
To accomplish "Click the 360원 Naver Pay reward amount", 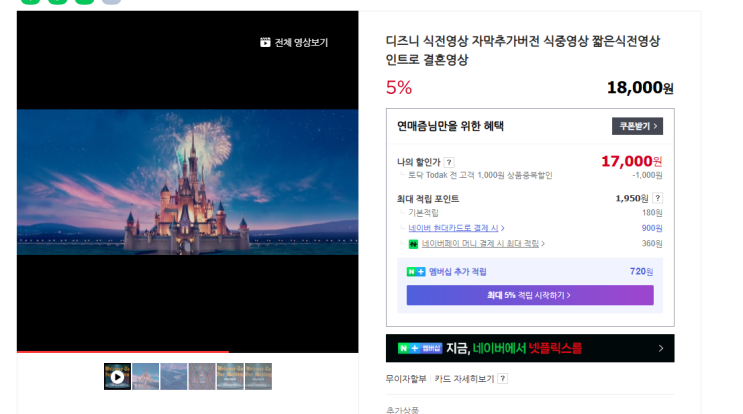I will pyautogui.click(x=652, y=243).
